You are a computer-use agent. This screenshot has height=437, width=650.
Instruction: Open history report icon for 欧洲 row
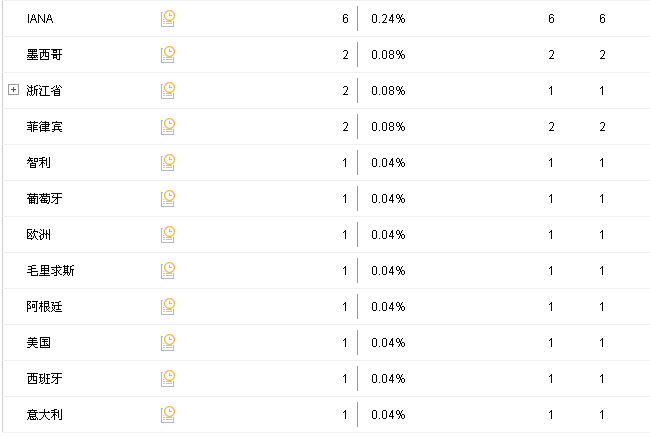pyautogui.click(x=168, y=235)
